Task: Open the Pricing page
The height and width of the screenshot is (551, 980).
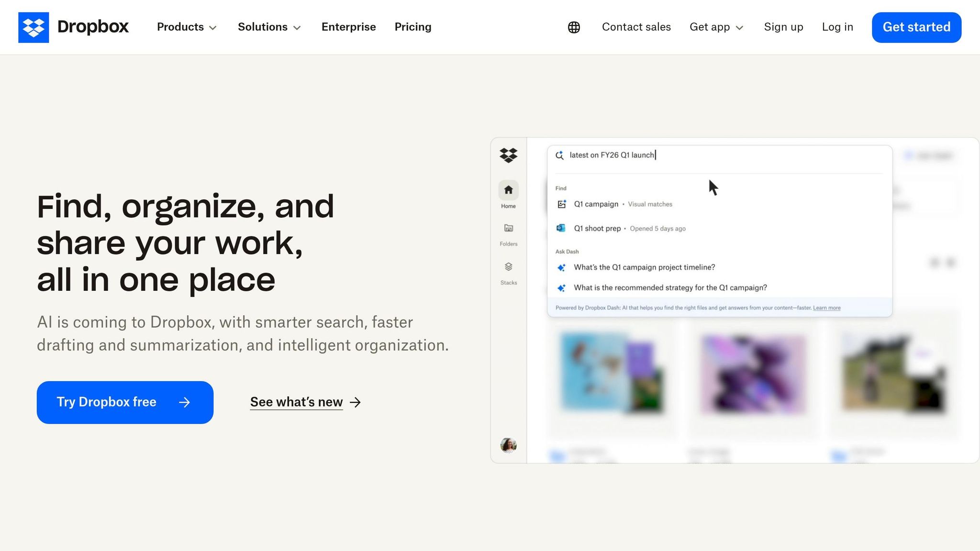Action: click(413, 27)
